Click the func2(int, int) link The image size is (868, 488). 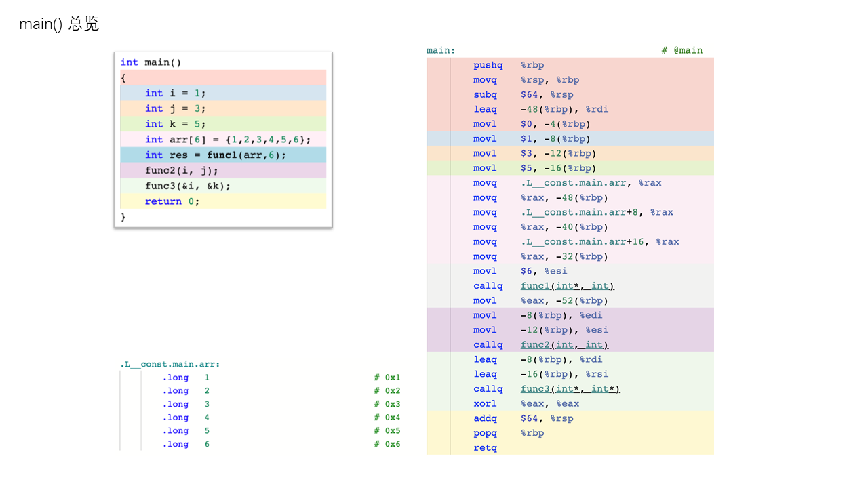tap(564, 345)
